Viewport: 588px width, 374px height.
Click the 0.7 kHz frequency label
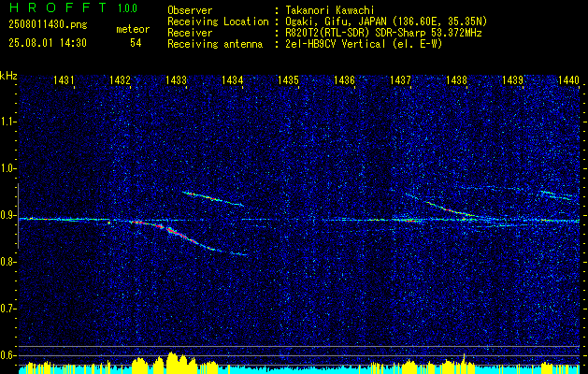[x=7, y=309]
